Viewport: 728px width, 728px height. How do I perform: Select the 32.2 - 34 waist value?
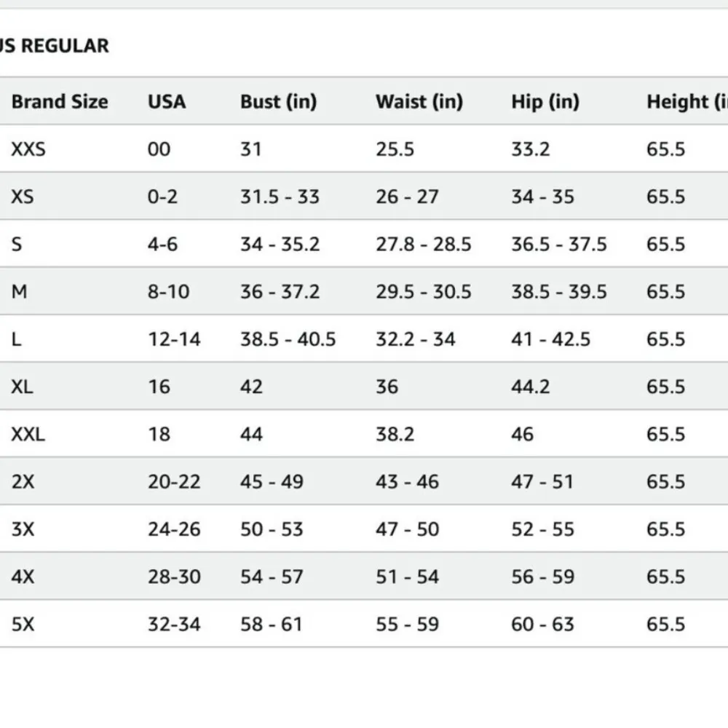(x=415, y=339)
